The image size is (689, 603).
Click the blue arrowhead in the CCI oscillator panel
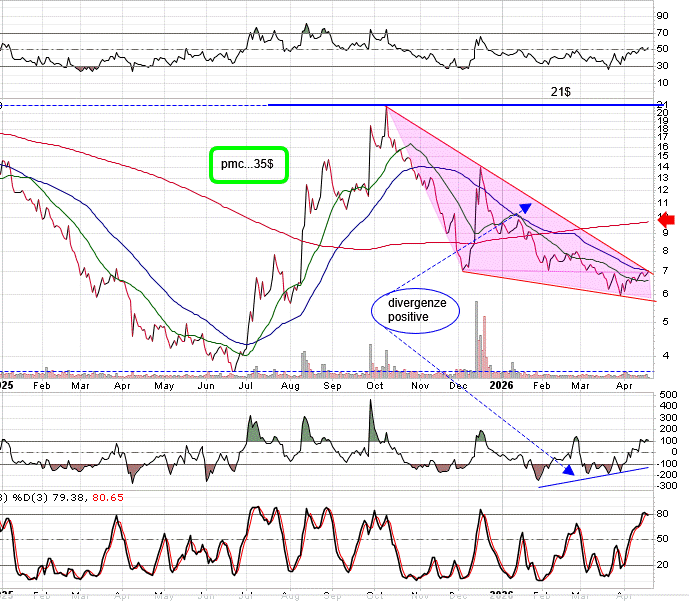click(x=568, y=469)
